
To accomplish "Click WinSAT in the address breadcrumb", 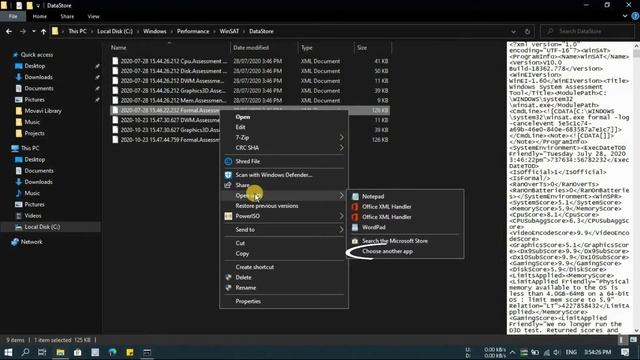I will 229,31.
